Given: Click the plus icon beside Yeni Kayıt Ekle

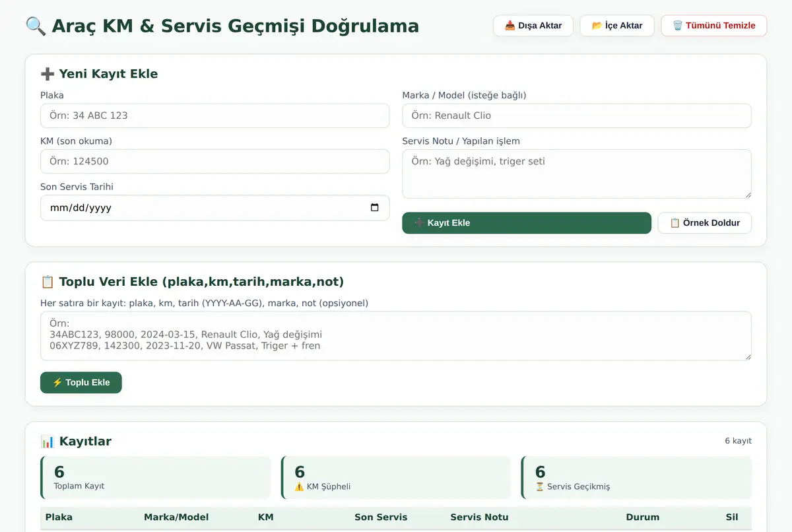Looking at the screenshot, I should pyautogui.click(x=48, y=74).
